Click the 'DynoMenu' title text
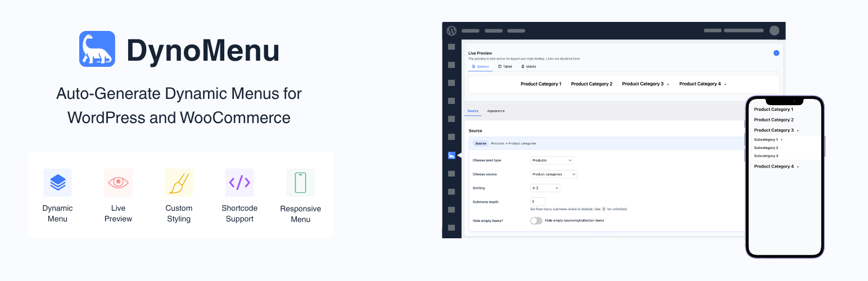The width and height of the screenshot is (868, 281). point(203,50)
